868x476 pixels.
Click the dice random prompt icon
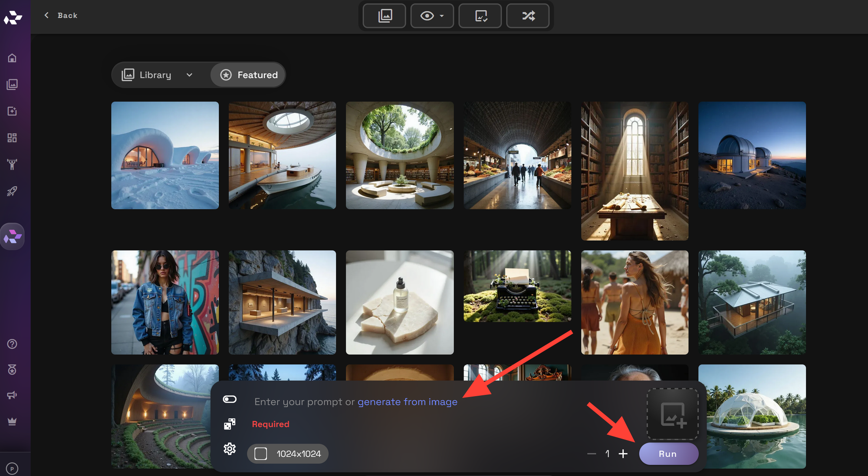[230, 424]
